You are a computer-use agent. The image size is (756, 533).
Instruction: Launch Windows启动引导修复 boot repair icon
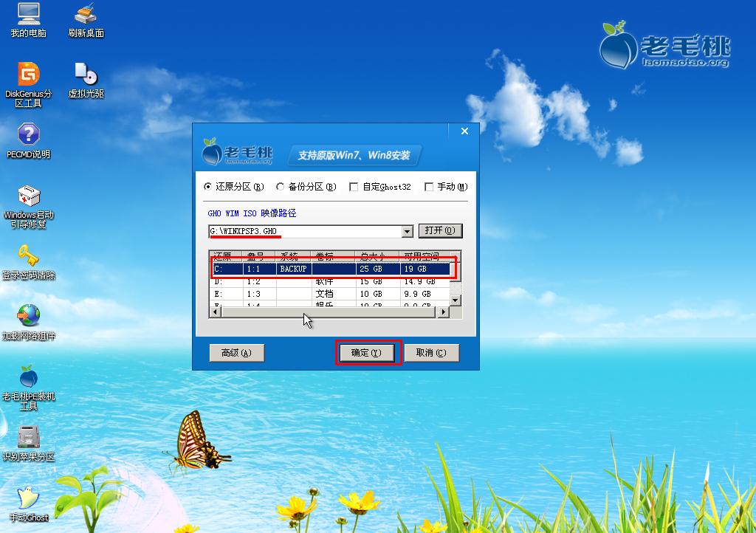[28, 197]
